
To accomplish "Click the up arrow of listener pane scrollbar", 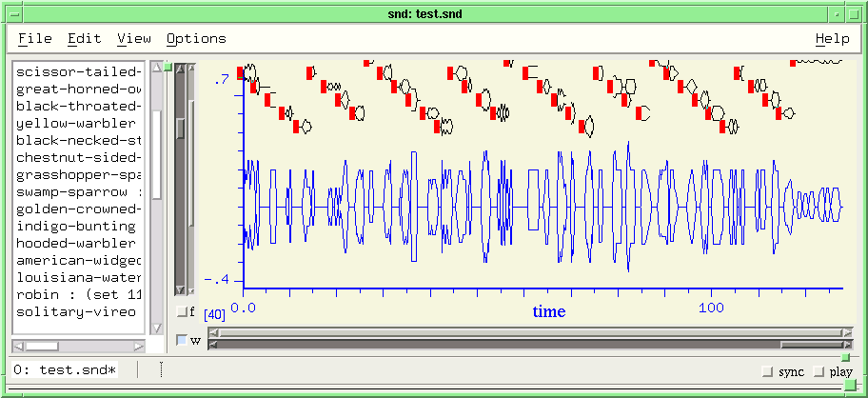I will pos(157,67).
